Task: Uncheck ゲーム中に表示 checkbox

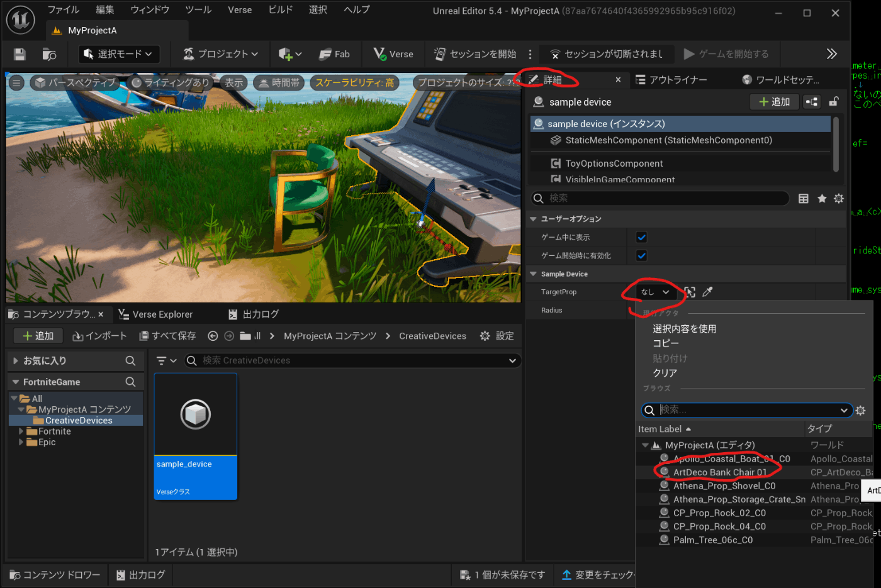Action: pyautogui.click(x=641, y=237)
